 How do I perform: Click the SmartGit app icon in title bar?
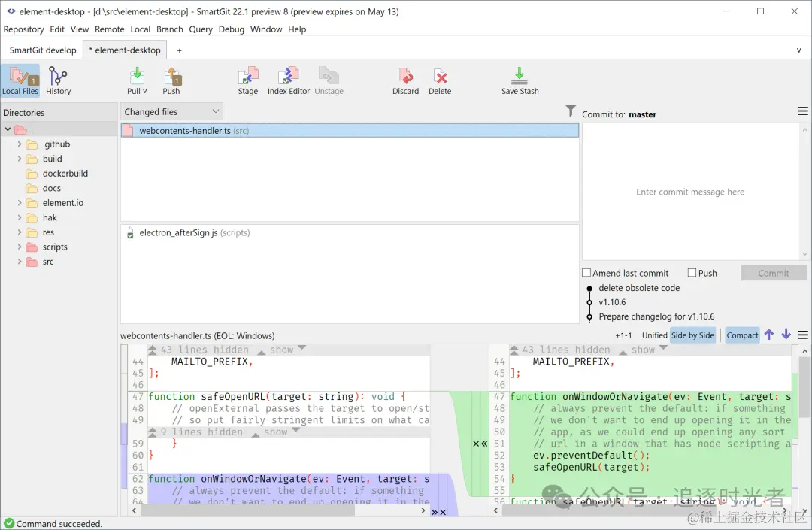11,11
